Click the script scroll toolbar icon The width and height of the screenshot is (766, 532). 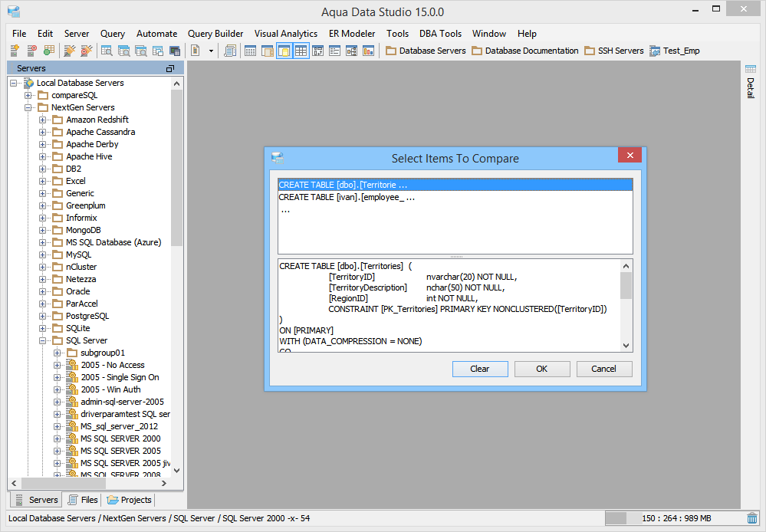[x=230, y=51]
